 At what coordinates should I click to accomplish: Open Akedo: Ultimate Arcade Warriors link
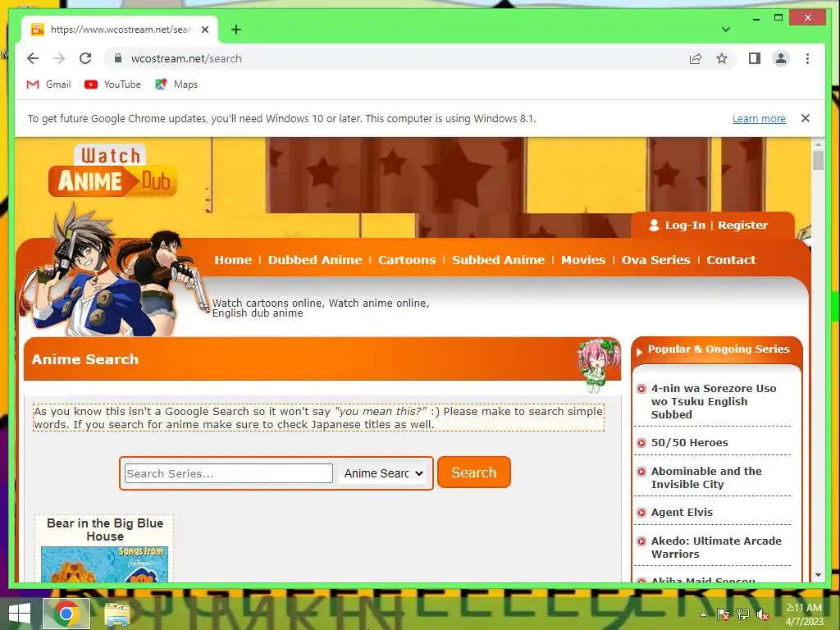coord(715,547)
